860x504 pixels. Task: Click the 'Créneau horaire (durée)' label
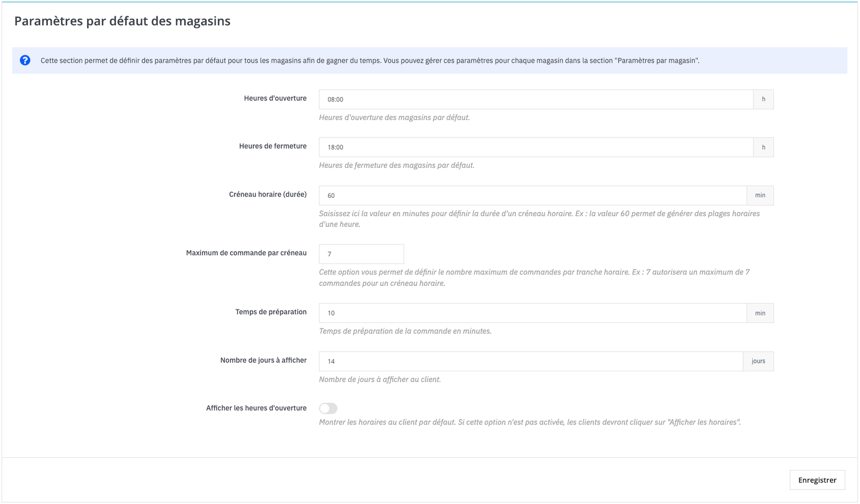(268, 195)
